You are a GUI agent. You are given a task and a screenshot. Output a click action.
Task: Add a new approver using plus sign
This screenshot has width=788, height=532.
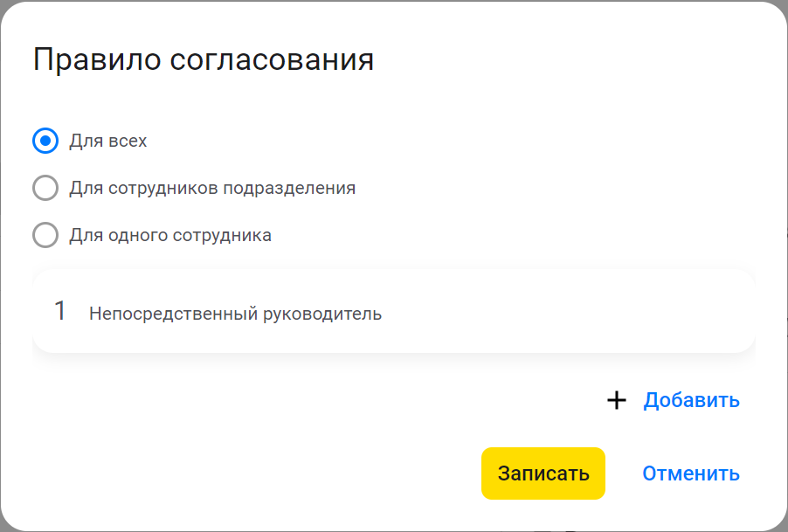(x=617, y=400)
